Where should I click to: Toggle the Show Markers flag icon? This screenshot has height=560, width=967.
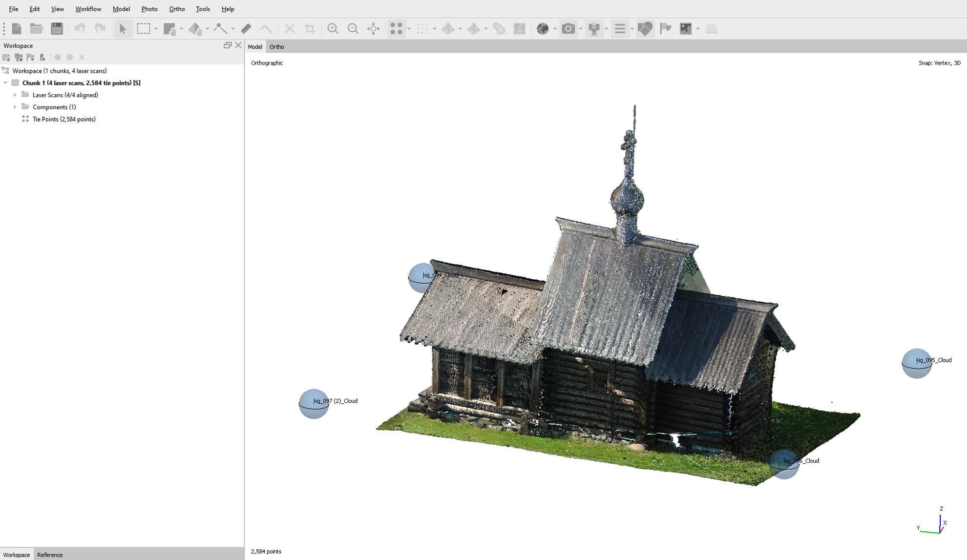click(666, 29)
